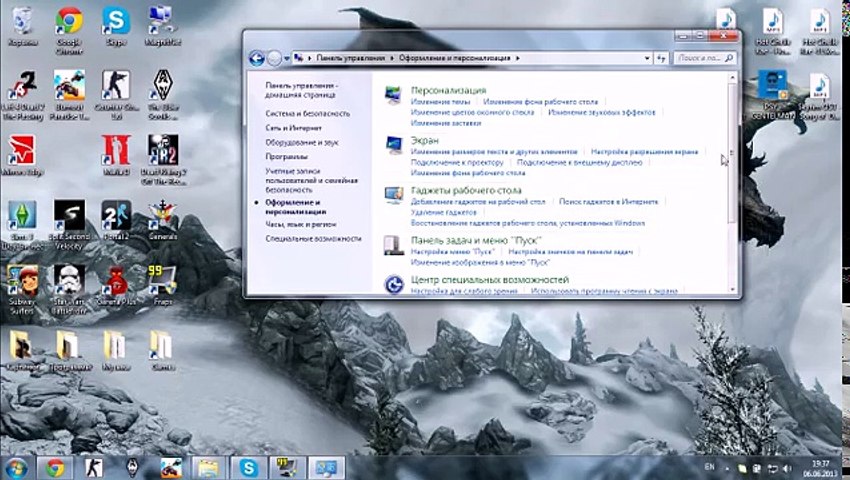Select the Portal 2 desktop shortcut
Image resolution: width=850 pixels, height=480 pixels.
[116, 221]
